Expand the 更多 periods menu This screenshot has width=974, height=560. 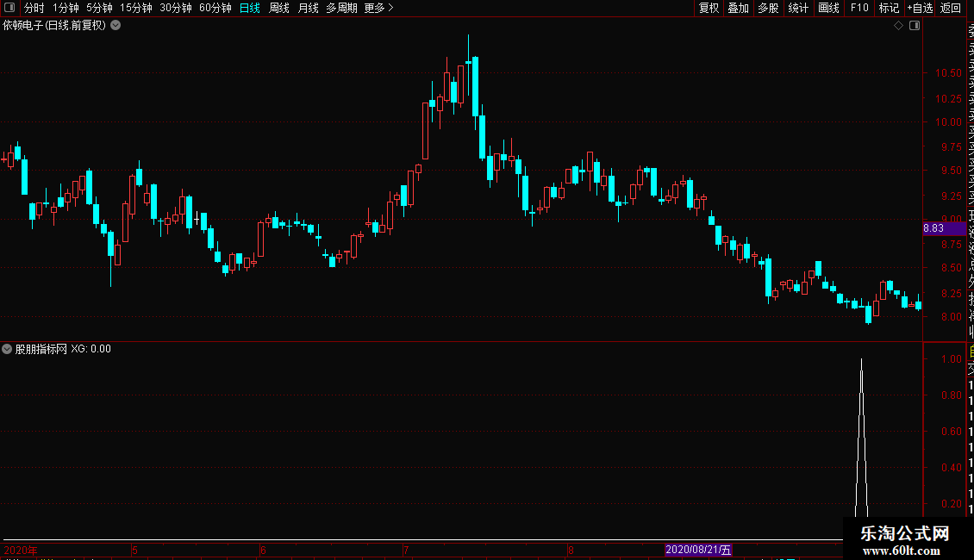click(x=379, y=8)
